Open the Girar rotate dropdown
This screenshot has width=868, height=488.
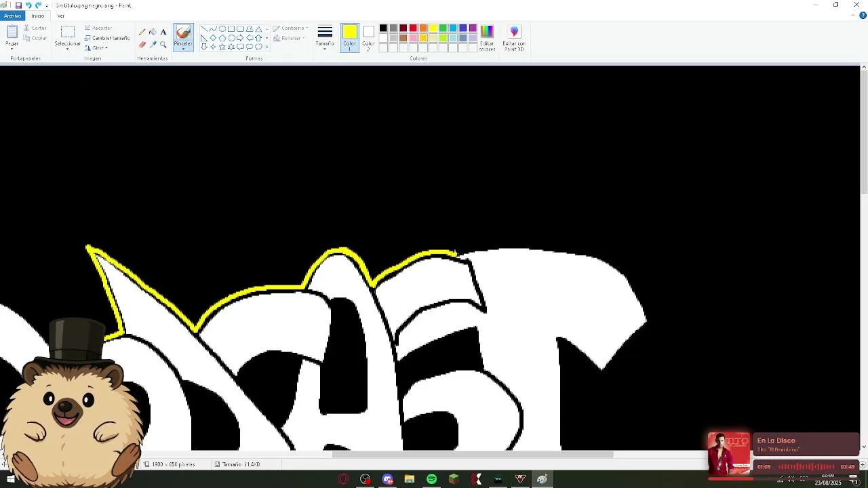click(96, 48)
